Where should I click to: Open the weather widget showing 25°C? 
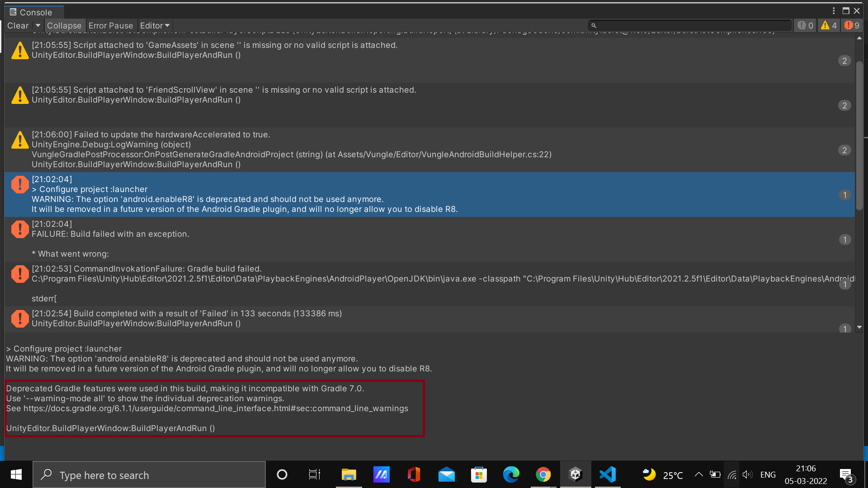pos(663,475)
